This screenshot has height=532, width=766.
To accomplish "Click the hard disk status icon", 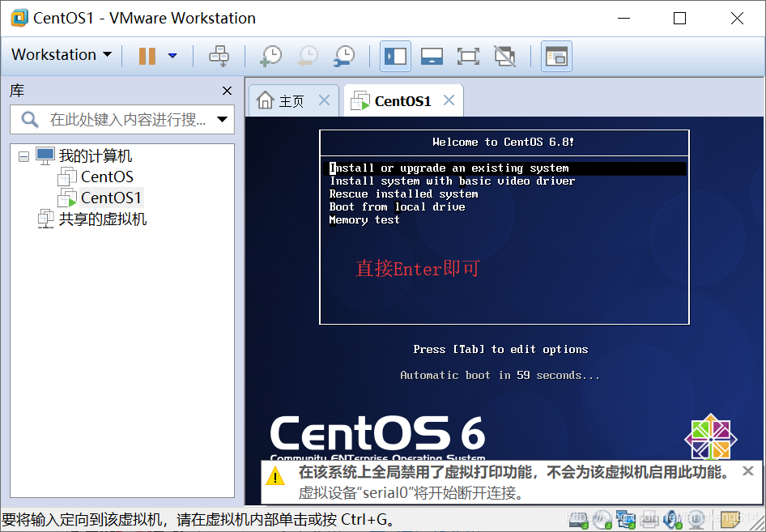I will [579, 521].
